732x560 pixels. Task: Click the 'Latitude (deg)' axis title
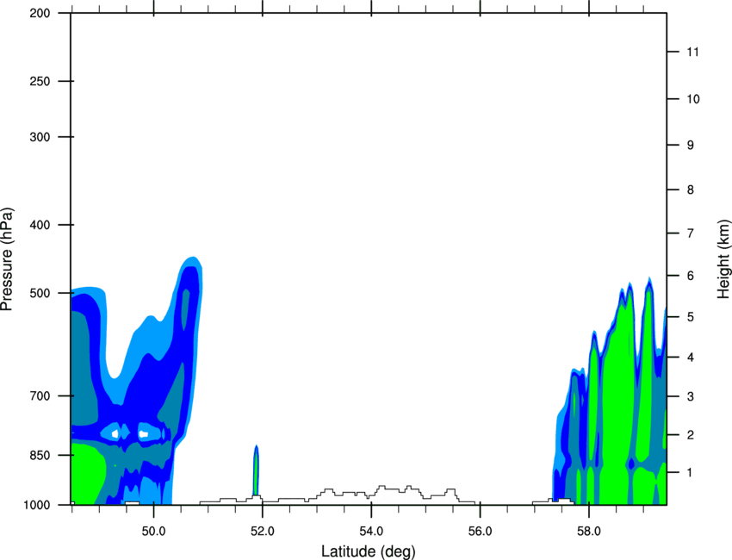click(x=369, y=551)
